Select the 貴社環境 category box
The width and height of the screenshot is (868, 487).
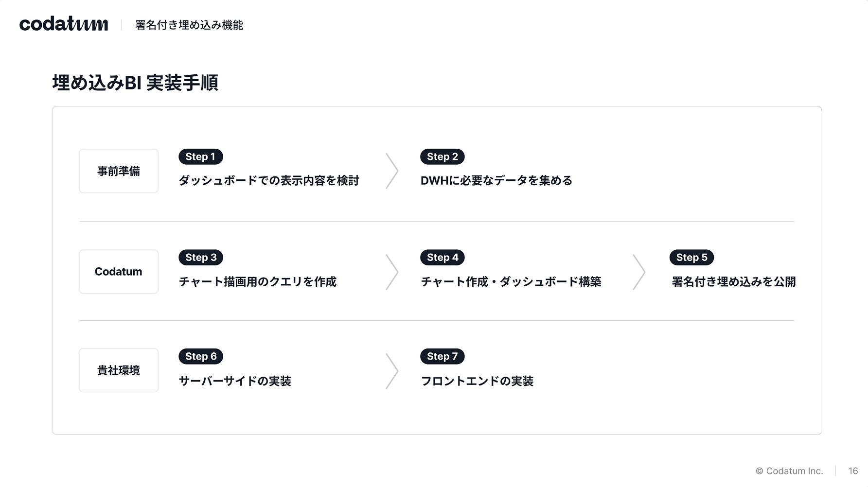(x=119, y=370)
